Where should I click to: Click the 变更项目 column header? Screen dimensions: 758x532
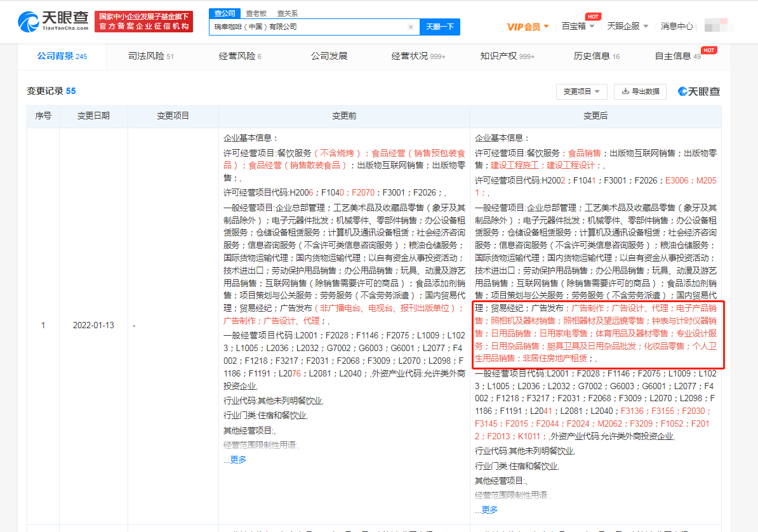click(x=173, y=116)
